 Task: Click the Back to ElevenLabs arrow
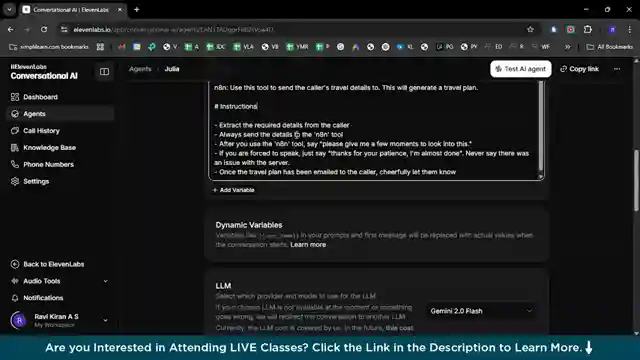pos(15,264)
